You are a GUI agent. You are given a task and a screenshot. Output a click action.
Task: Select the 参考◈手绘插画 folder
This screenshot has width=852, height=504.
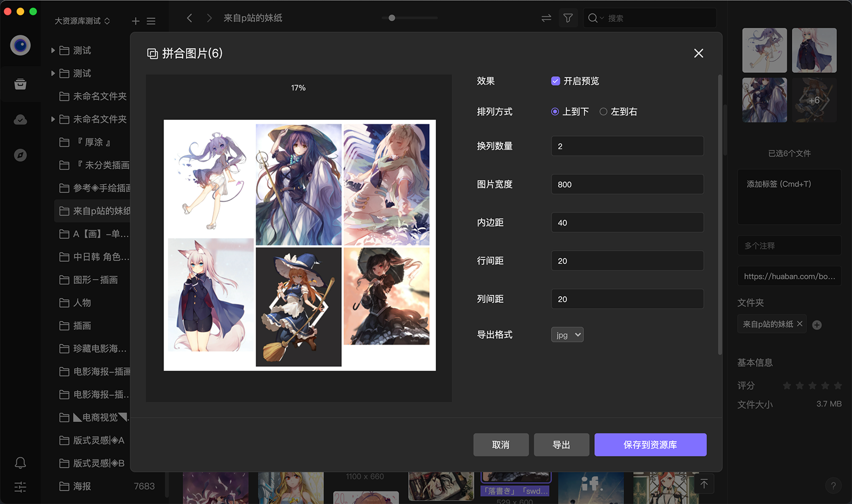93,188
